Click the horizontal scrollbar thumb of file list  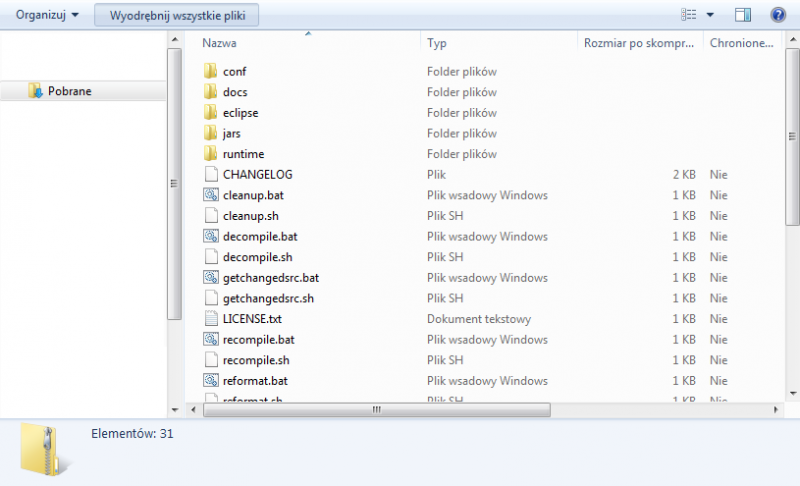point(377,410)
